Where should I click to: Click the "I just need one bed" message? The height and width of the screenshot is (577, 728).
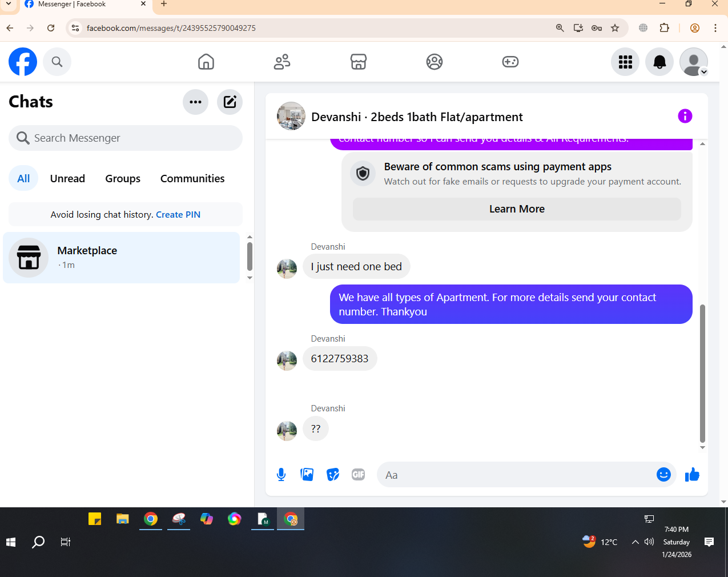(356, 267)
